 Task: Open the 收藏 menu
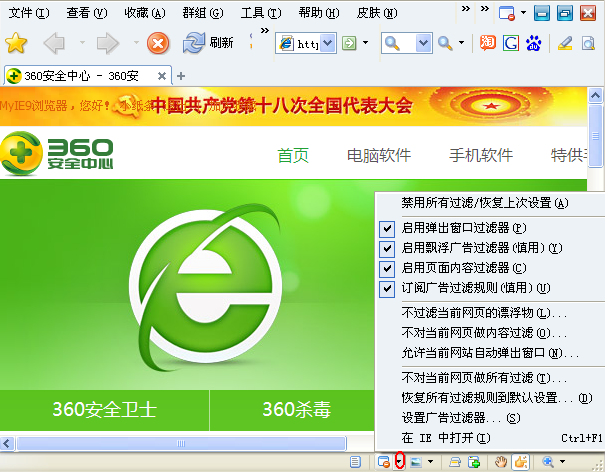tap(145, 13)
